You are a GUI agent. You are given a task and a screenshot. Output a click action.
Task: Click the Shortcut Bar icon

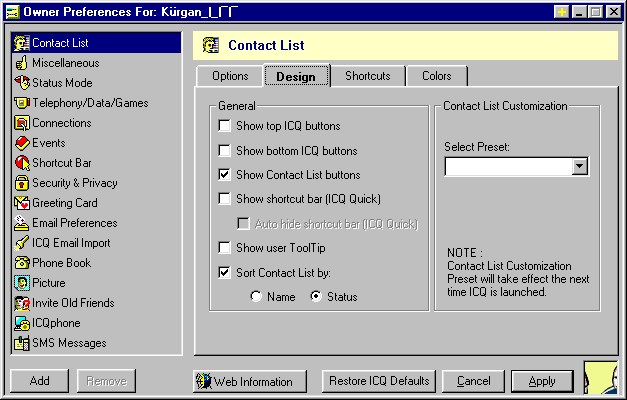point(22,163)
